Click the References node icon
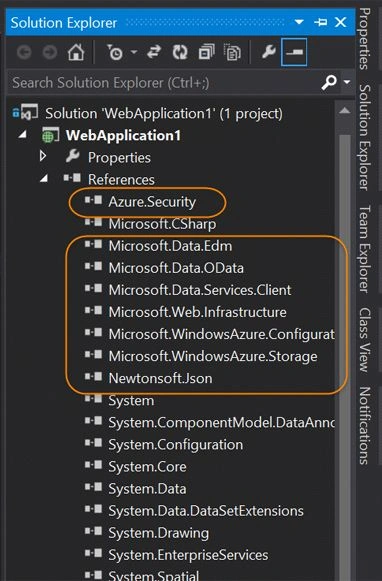Viewport: 382px width, 581px height. pos(72,178)
